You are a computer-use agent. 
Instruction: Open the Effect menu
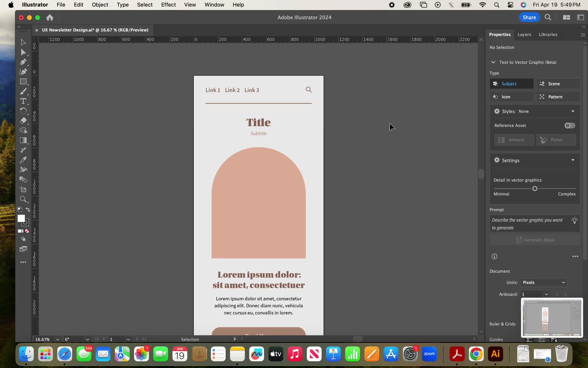(x=168, y=5)
